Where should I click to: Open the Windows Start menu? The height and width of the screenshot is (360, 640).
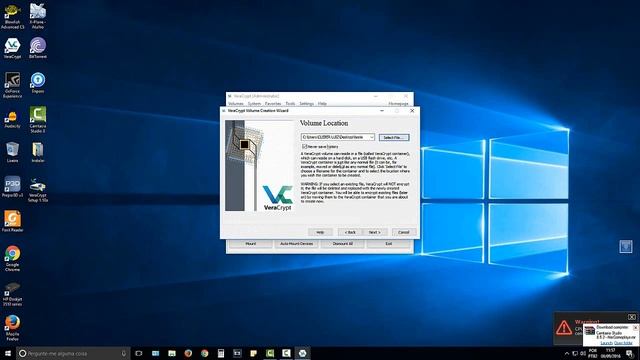(8, 353)
